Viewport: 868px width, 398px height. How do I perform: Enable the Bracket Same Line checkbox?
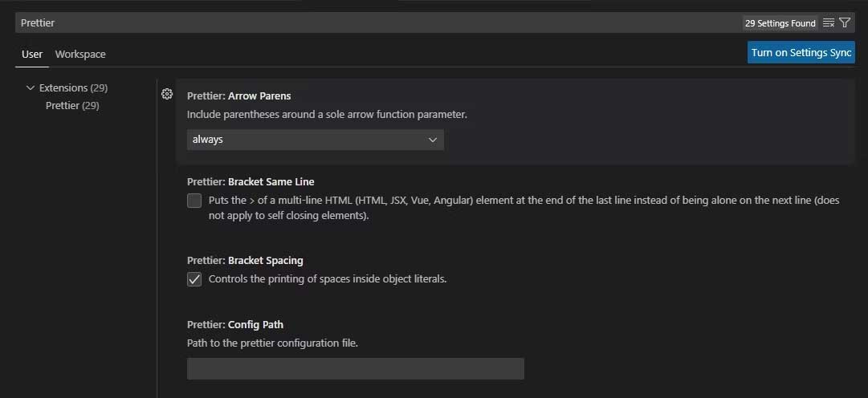point(194,201)
